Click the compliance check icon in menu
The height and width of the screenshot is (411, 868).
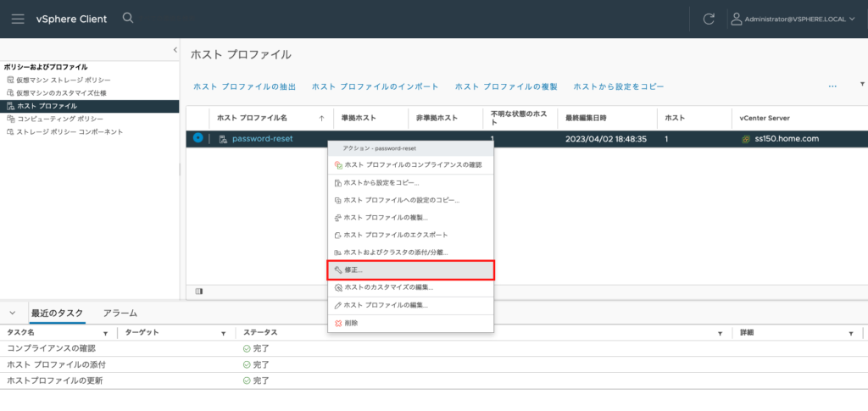click(338, 165)
